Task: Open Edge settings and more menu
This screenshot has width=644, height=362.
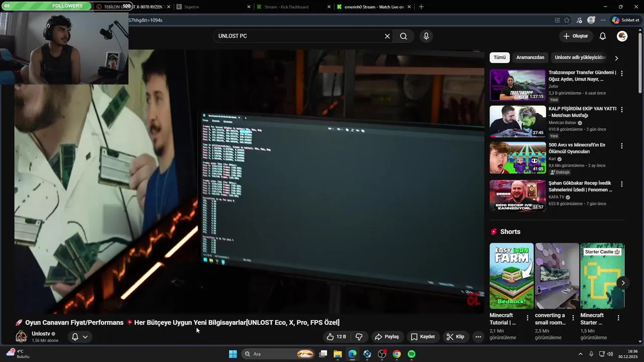Action: 603,20
